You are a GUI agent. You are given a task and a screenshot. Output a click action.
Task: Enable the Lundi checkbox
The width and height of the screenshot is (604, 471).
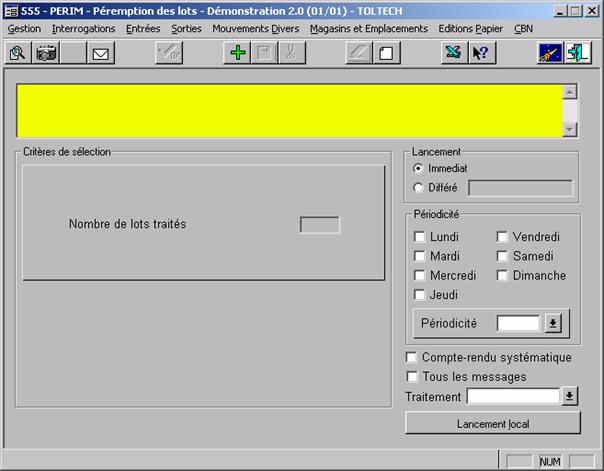pos(420,237)
